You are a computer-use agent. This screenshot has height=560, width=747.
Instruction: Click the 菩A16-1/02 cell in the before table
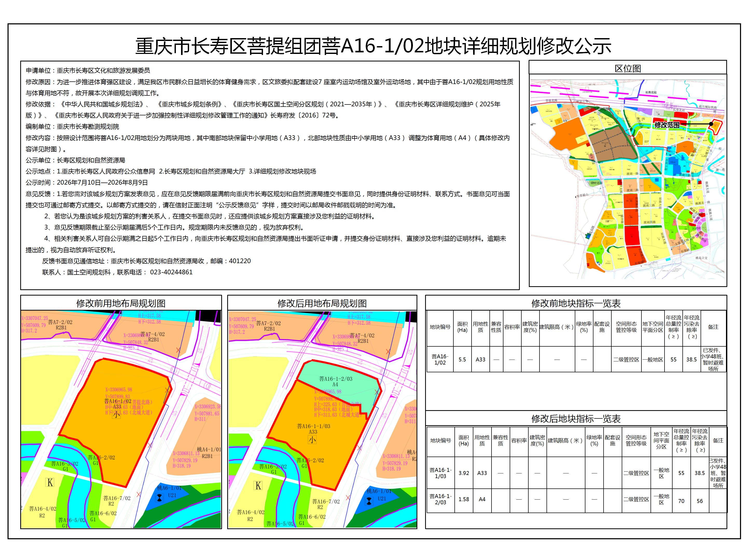tap(440, 360)
